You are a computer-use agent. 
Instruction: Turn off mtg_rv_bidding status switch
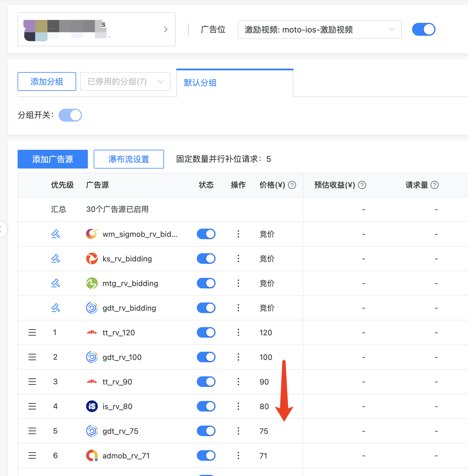tap(206, 283)
